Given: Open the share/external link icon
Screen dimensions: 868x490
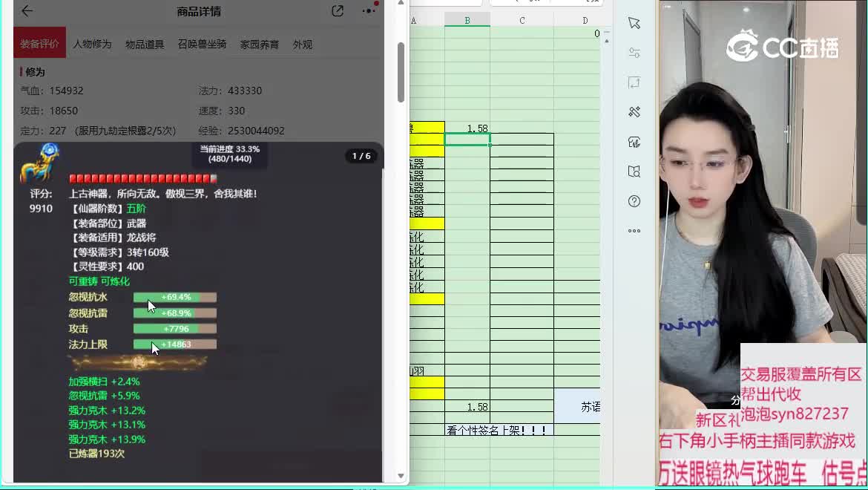Looking at the screenshot, I should pyautogui.click(x=338, y=11).
